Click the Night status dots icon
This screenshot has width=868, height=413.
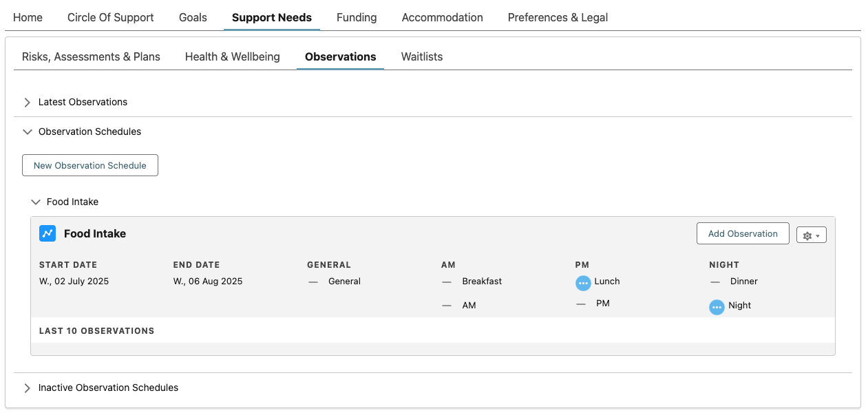click(x=717, y=307)
